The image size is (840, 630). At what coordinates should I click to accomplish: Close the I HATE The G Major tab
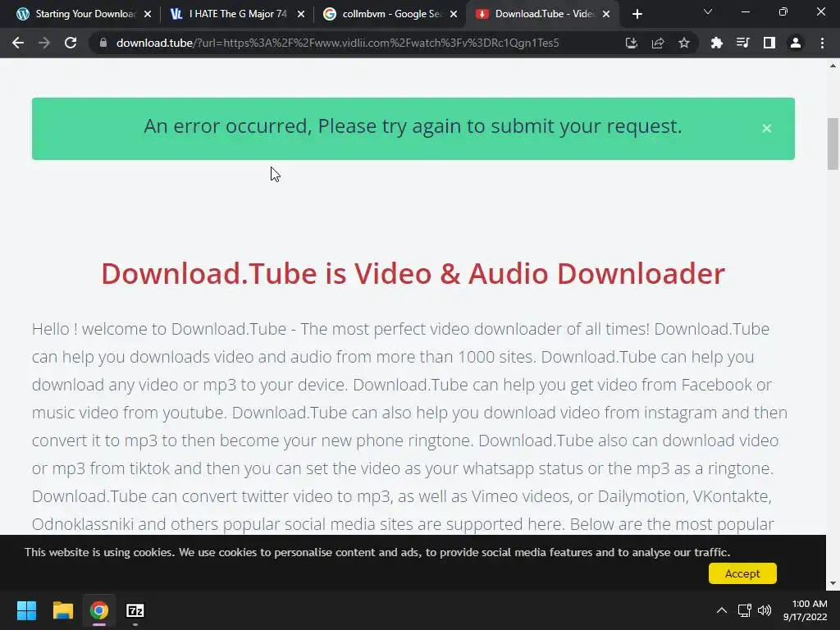pos(301,14)
